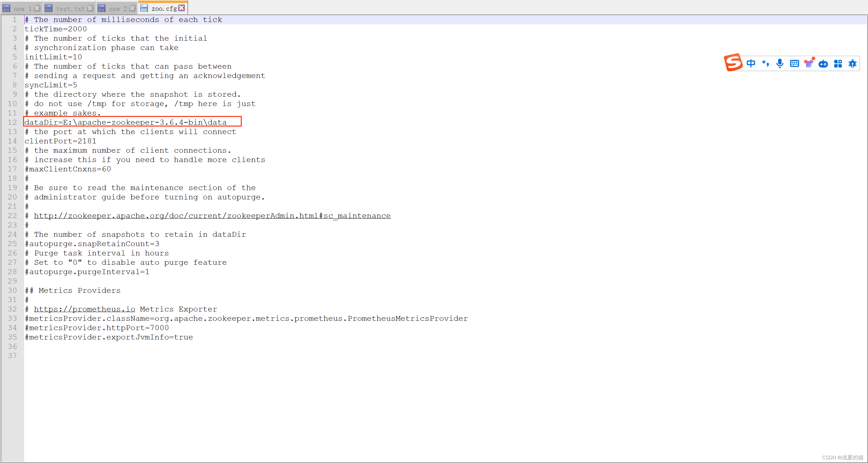This screenshot has width=868, height=463.
Task: Toggle Chinese punctuation mode button
Action: [766, 63]
